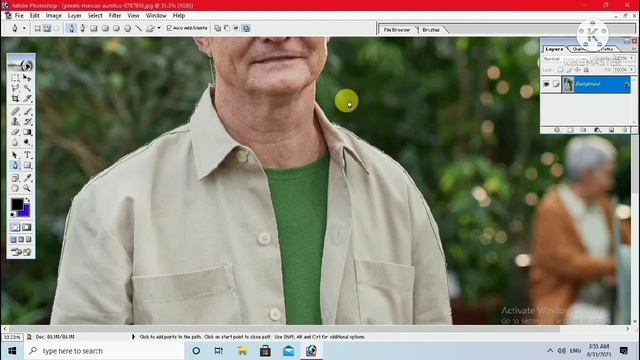Switch to Brushes tab

tap(431, 30)
